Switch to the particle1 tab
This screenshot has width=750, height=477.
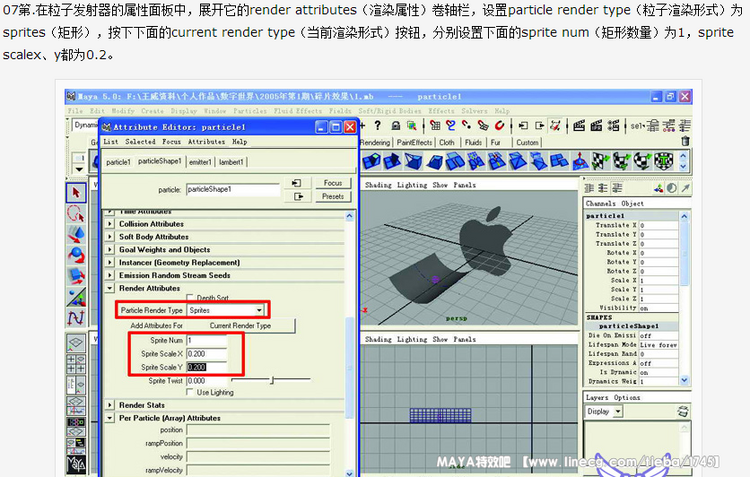click(118, 162)
